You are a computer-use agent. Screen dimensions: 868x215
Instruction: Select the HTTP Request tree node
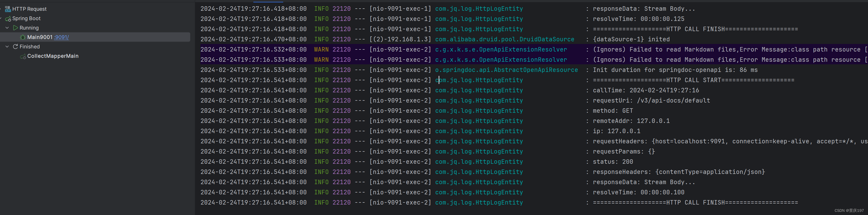[x=29, y=9]
